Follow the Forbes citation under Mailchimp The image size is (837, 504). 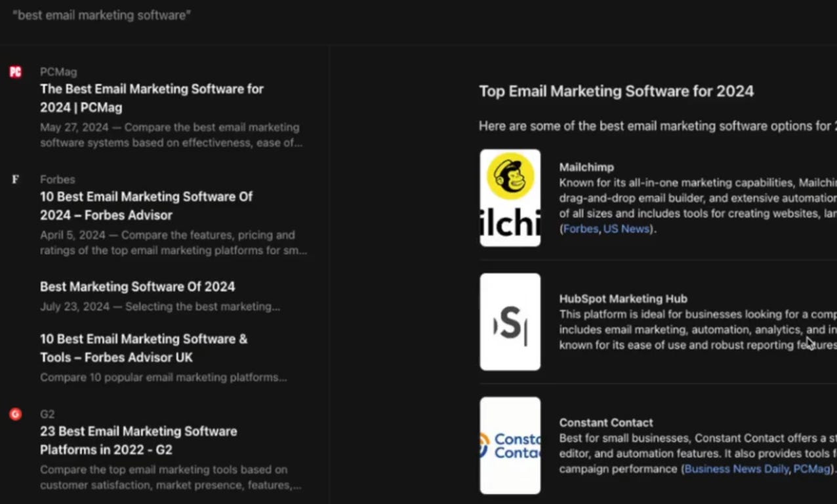click(581, 229)
